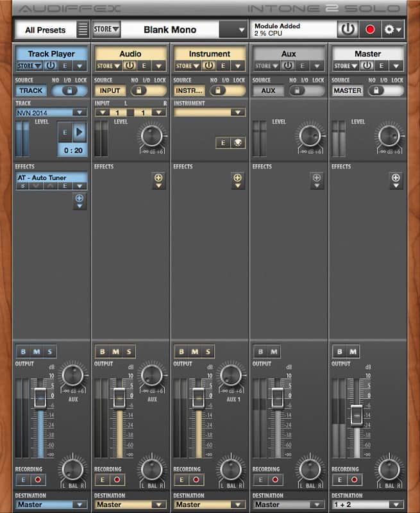Select the Aux module header
The image size is (420, 513).
click(289, 54)
